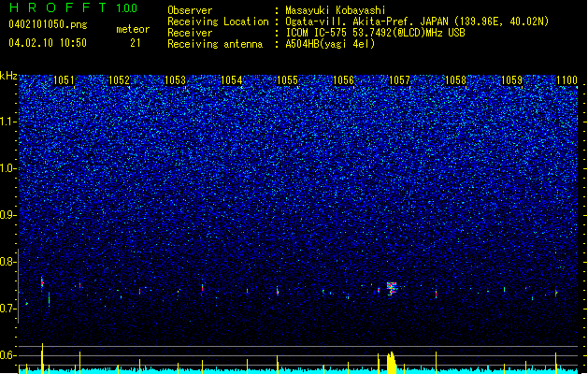Click the 0.8 kHz axis label

pyautogui.click(x=7, y=262)
